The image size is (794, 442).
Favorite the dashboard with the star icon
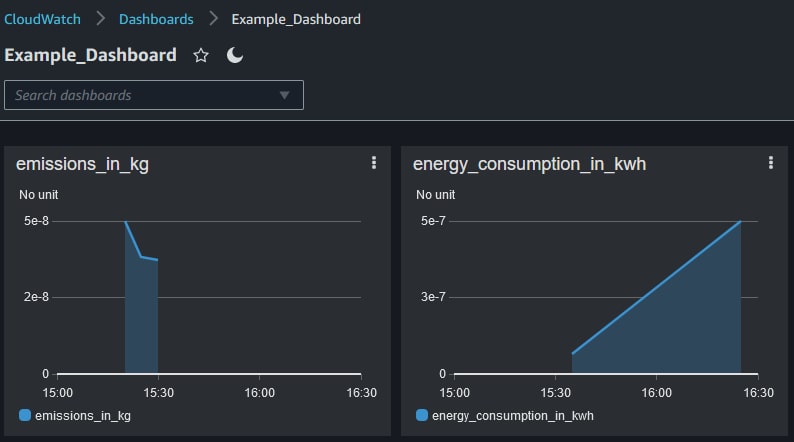(201, 56)
